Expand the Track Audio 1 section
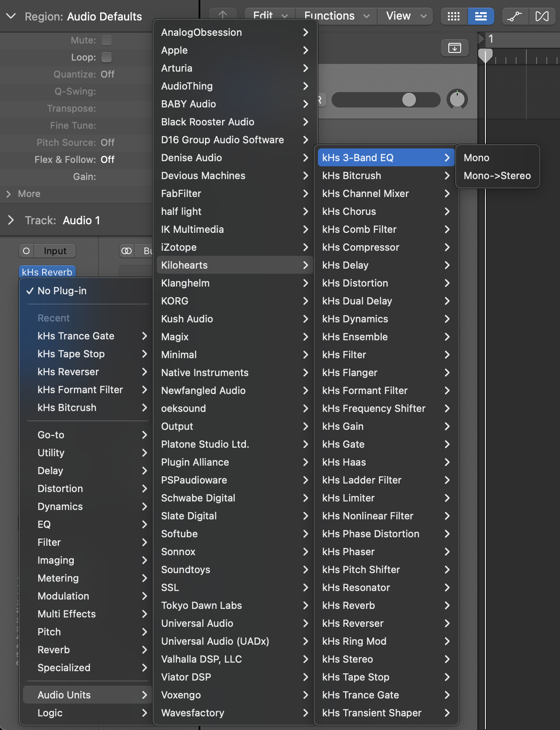Viewport: 560px width, 730px height. (11, 220)
